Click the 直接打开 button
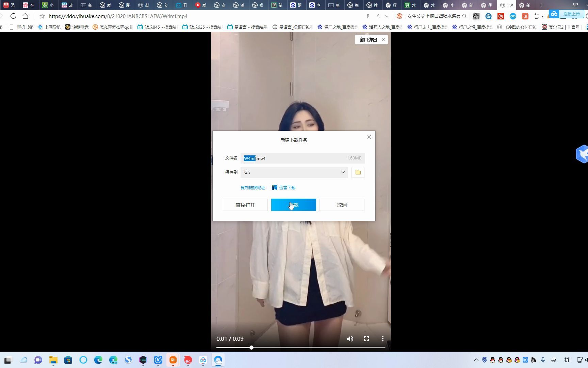This screenshot has width=588, height=368. (x=245, y=205)
